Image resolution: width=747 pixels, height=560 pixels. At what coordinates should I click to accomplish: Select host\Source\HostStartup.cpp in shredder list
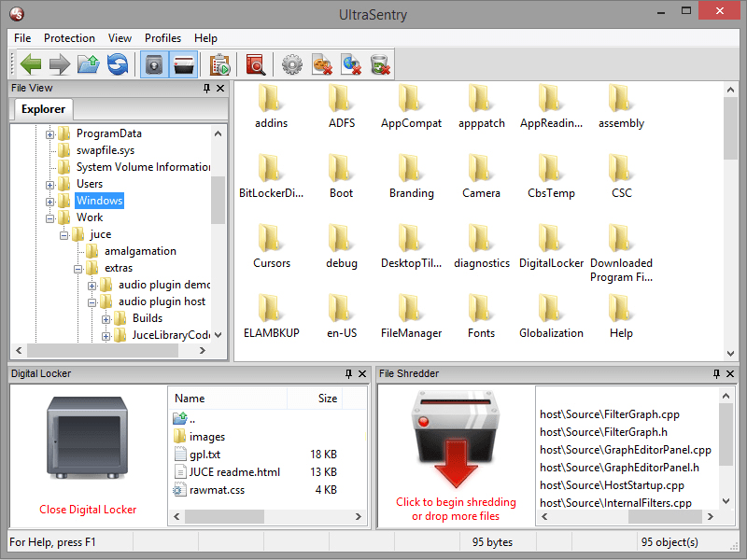tap(612, 485)
